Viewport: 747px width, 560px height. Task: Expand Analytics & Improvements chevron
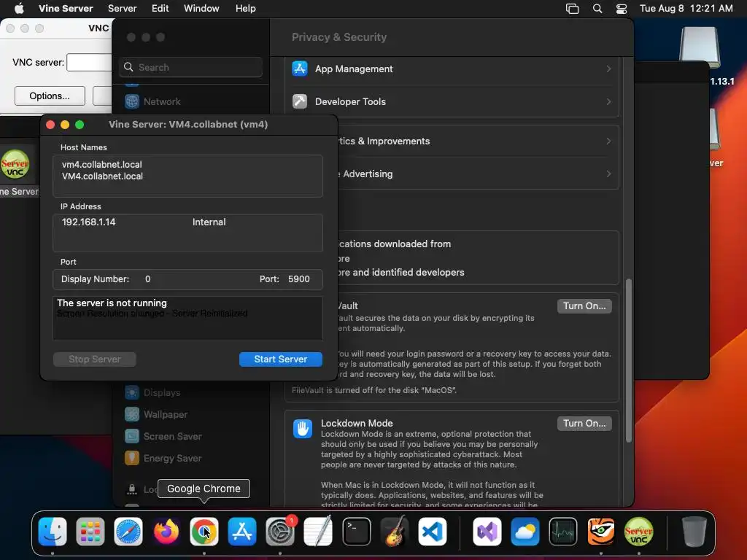click(x=608, y=141)
